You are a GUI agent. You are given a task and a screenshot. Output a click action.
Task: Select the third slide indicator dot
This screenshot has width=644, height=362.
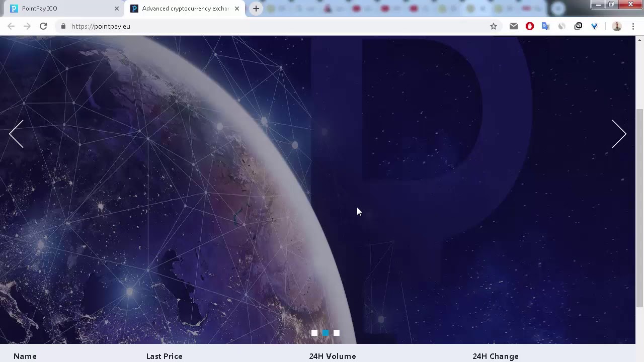click(337, 333)
